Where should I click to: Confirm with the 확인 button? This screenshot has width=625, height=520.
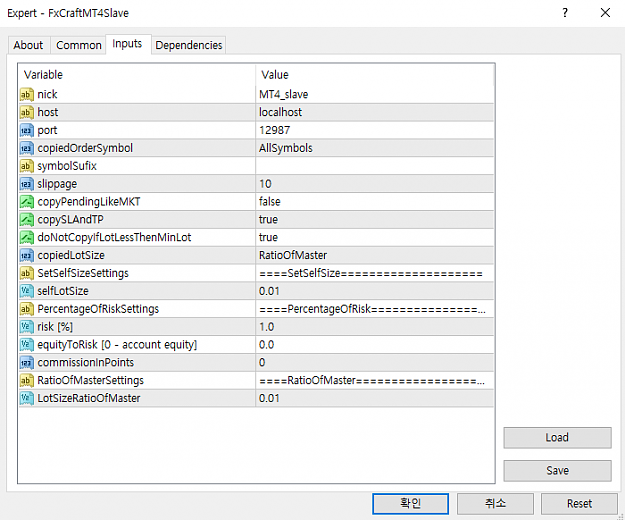[411, 504]
